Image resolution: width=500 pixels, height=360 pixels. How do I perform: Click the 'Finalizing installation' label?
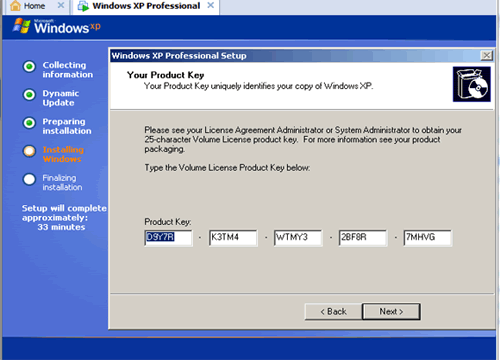click(62, 183)
